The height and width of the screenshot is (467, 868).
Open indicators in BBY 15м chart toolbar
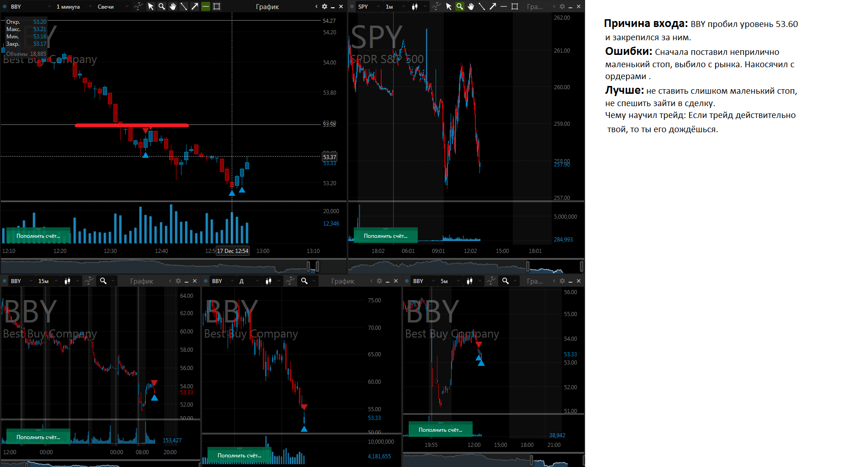(89, 281)
